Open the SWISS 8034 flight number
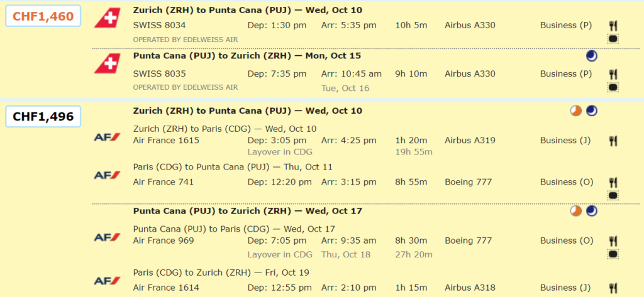 pos(159,26)
